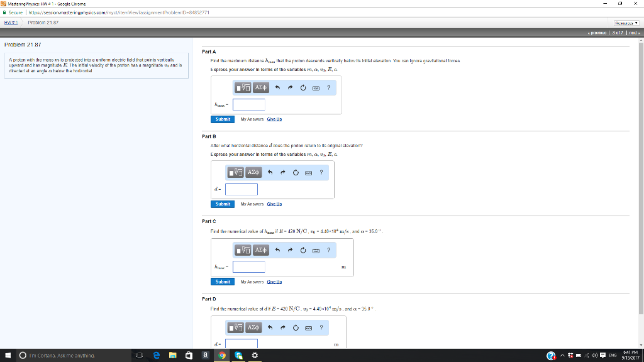Screen dimensions: 644x362
Task: Open Part C Greek symbols palette
Action: tap(261, 250)
